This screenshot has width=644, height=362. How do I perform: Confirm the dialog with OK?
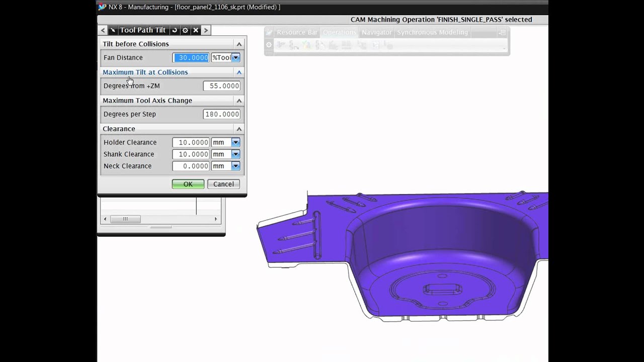click(x=188, y=184)
